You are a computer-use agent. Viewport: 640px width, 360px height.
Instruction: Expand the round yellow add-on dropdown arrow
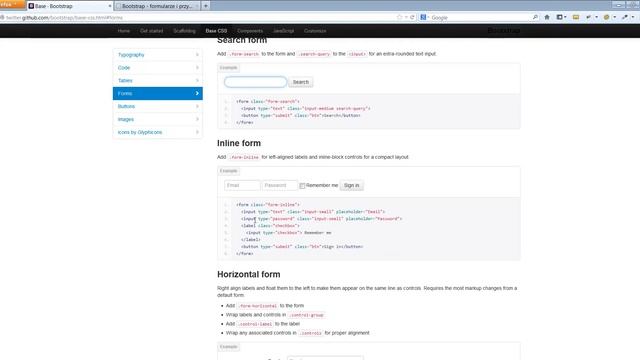[614, 17]
